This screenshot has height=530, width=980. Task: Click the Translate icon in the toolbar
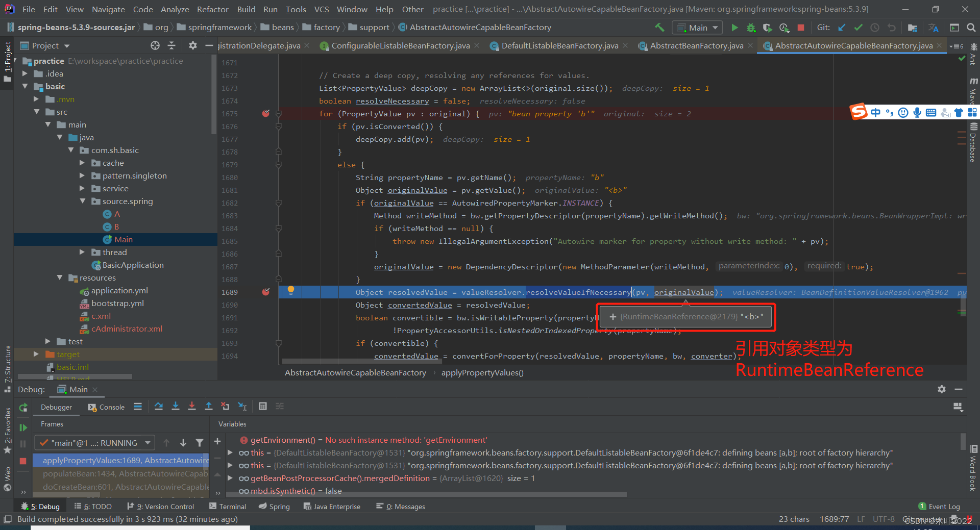point(934,28)
